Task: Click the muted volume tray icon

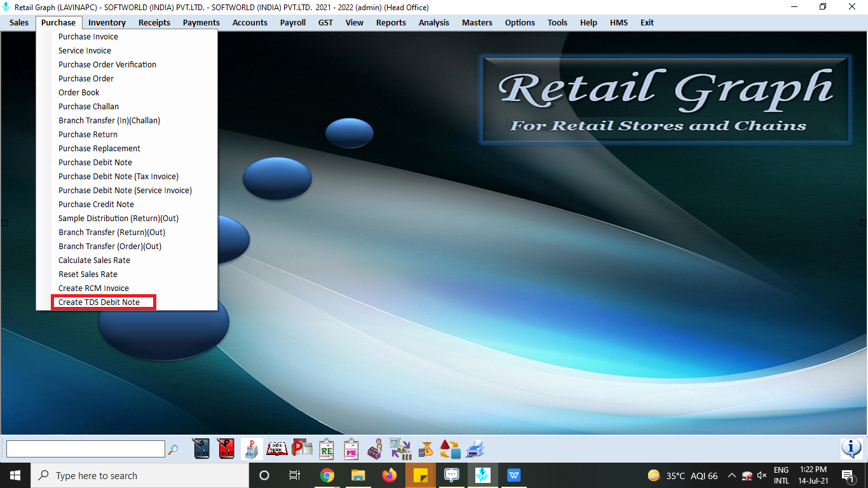Action: [x=763, y=475]
